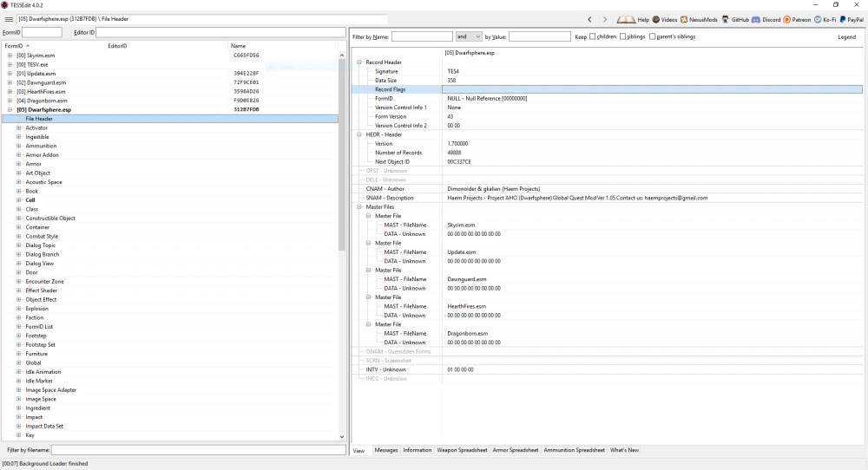Click the forward navigation arrow
The width and height of the screenshot is (868, 470).
pos(605,19)
